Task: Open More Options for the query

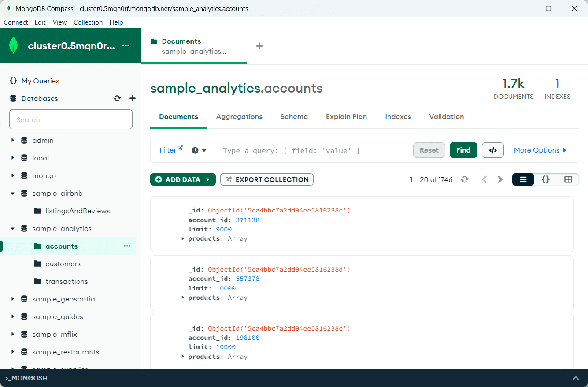Action: tap(540, 150)
